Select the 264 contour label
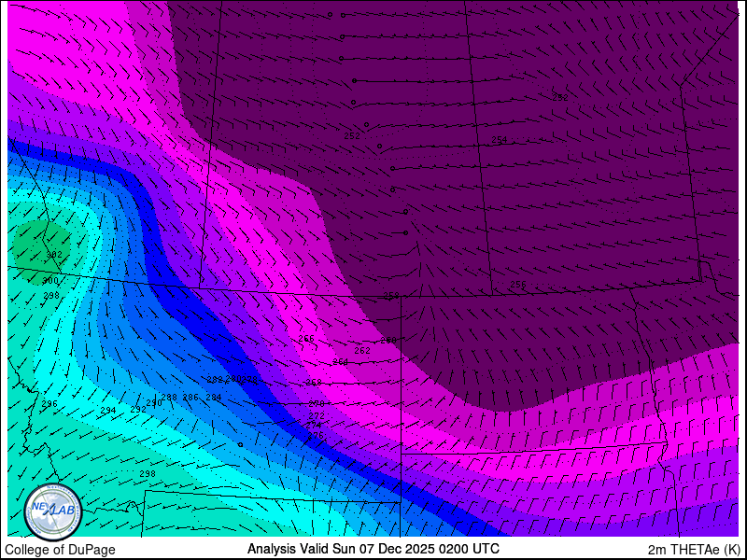 pos(340,362)
